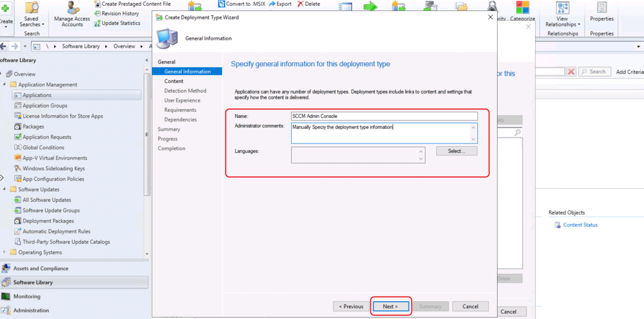Click the Search button in console
Image resolution: width=644 pixels, height=319 pixels.
[595, 71]
